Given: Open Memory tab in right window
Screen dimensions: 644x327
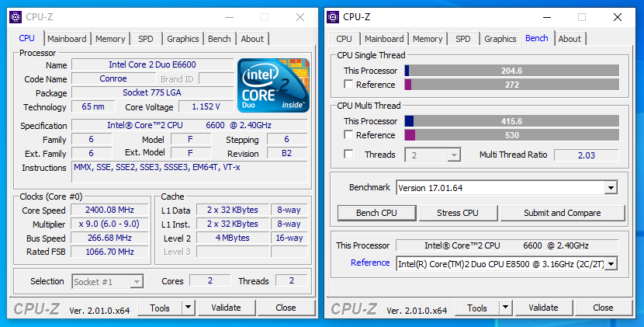Looking at the screenshot, I should click(x=428, y=39).
